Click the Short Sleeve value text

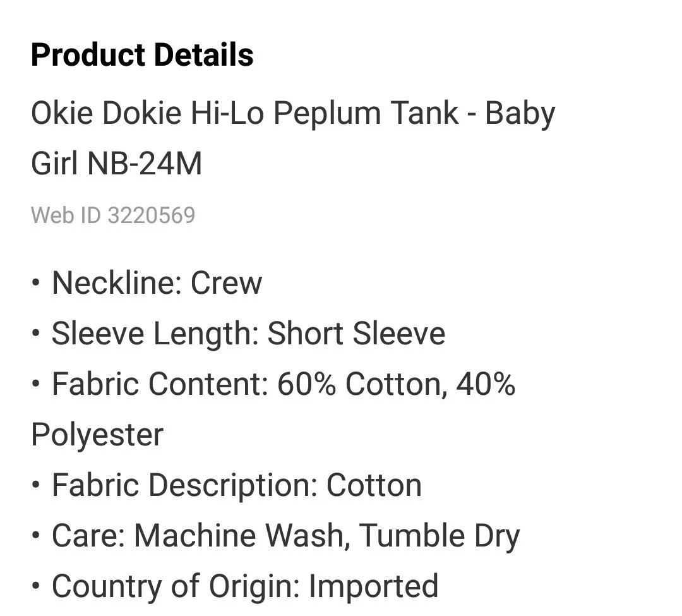point(356,334)
